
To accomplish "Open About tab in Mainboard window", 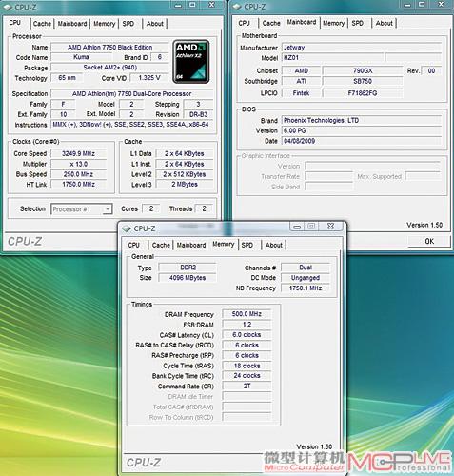I will 385,23.
